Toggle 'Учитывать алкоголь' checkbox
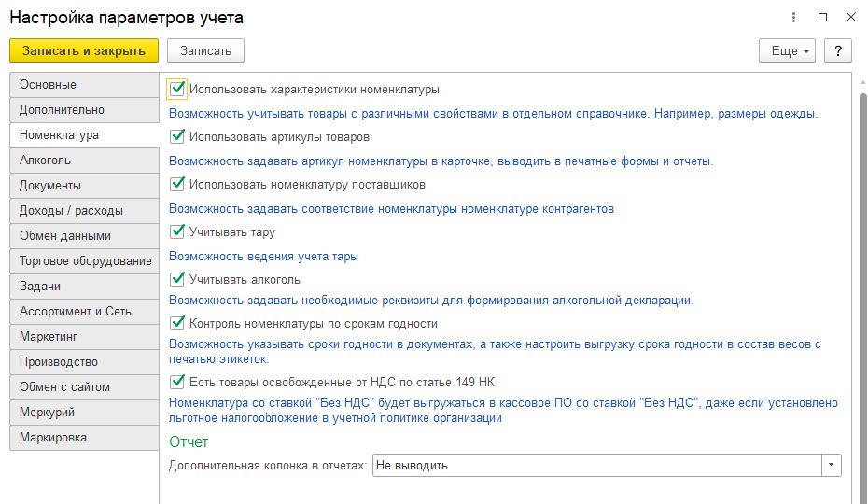 (177, 279)
